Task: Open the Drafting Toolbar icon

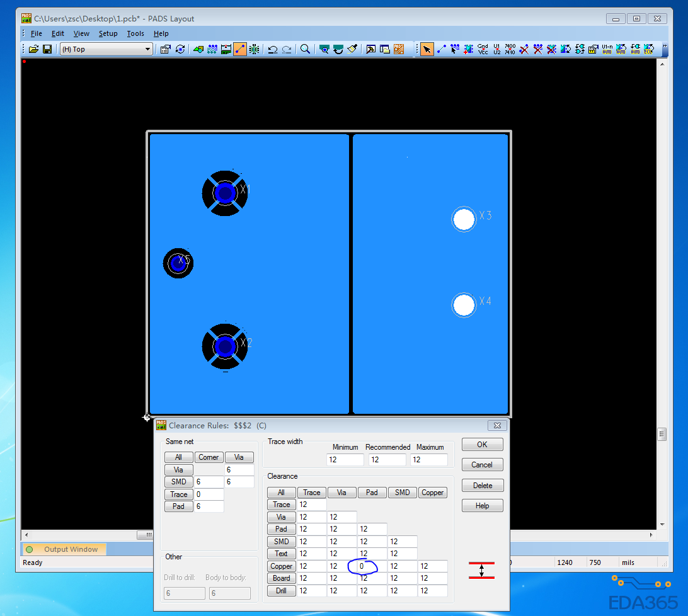Action: tap(198, 49)
